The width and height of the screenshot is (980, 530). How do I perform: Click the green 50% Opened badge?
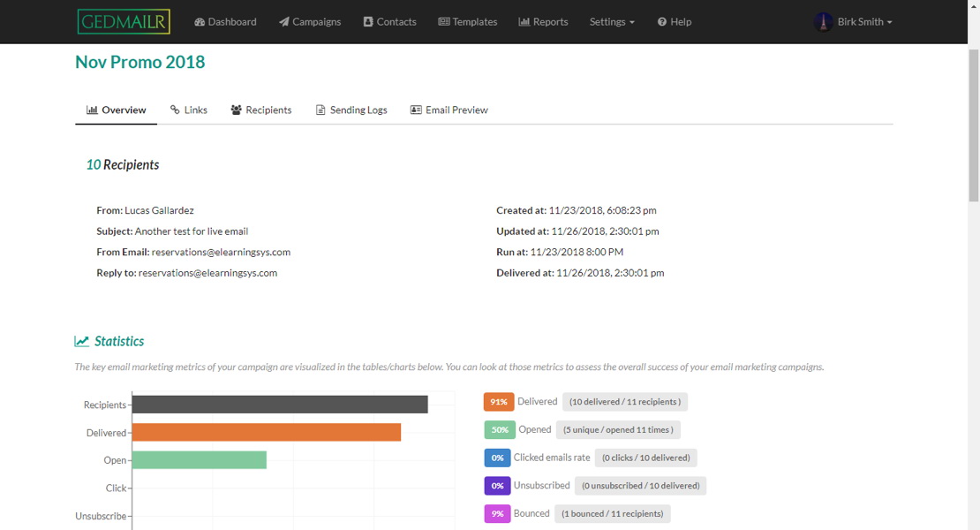point(499,430)
